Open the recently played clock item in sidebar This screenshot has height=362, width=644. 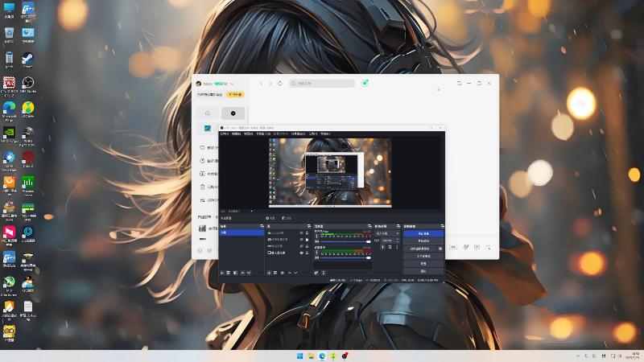pos(202,160)
